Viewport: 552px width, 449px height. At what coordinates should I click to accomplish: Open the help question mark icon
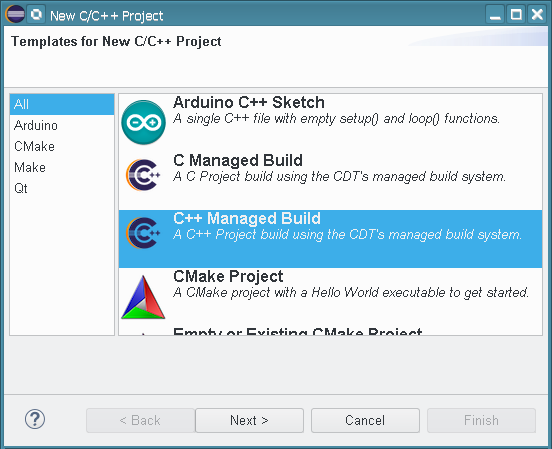[35, 419]
